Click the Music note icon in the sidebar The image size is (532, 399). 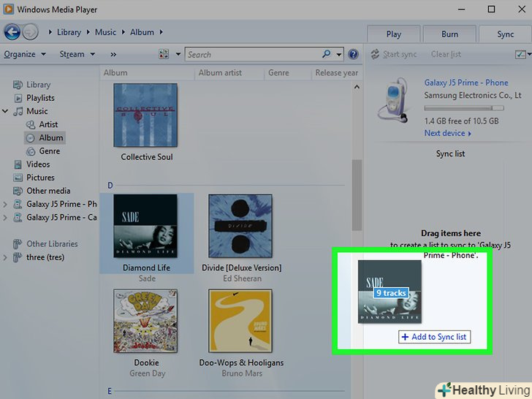pyautogui.click(x=18, y=111)
